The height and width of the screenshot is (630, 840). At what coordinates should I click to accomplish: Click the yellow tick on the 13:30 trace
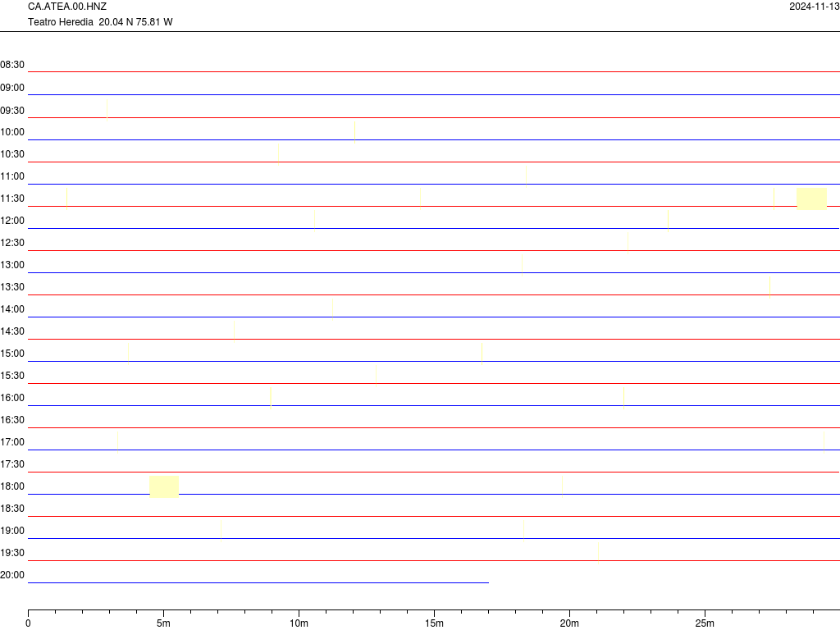point(769,288)
